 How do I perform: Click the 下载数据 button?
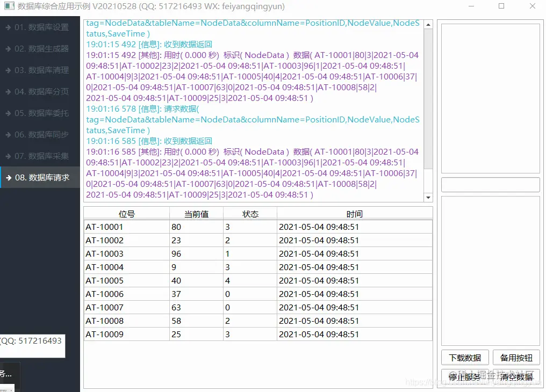(x=465, y=358)
